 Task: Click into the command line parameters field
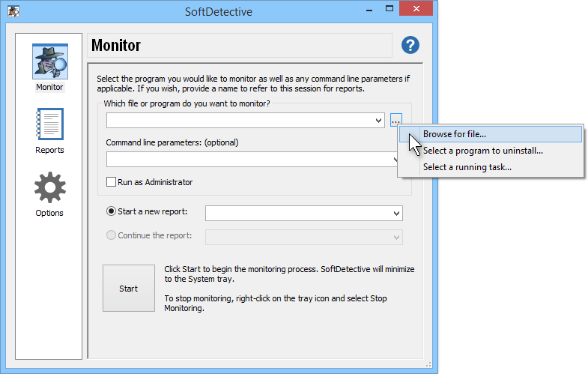click(x=252, y=160)
